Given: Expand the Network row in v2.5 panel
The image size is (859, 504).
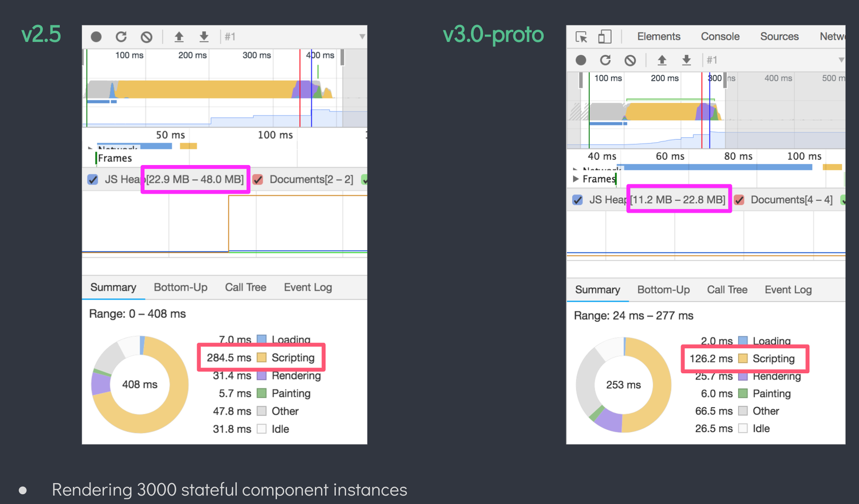Looking at the screenshot, I should click(x=90, y=148).
